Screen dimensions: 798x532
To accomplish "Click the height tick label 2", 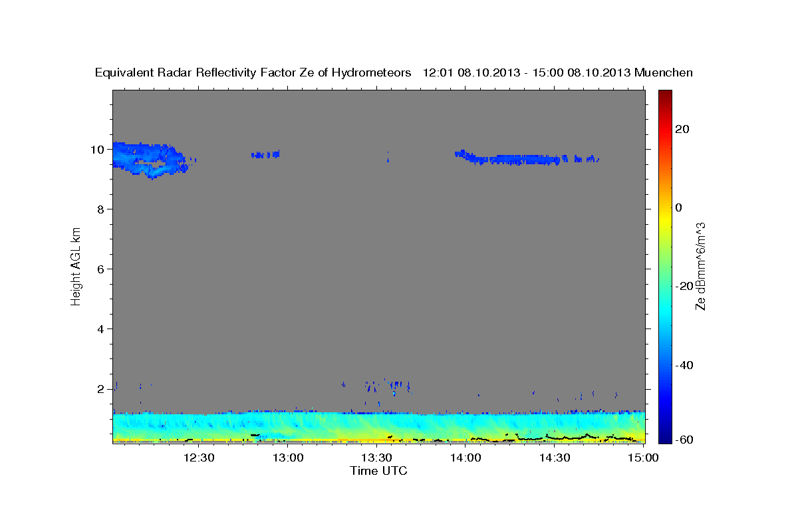I will pyautogui.click(x=102, y=388).
